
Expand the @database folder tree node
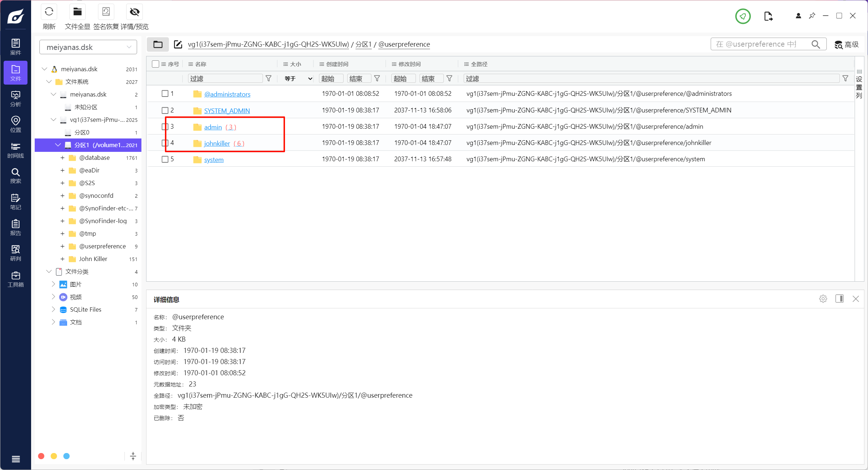62,158
